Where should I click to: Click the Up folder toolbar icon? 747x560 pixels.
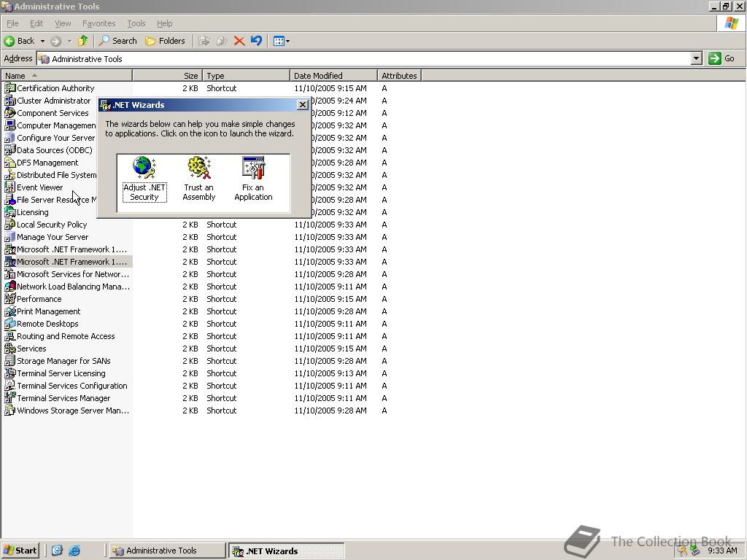pos(83,41)
